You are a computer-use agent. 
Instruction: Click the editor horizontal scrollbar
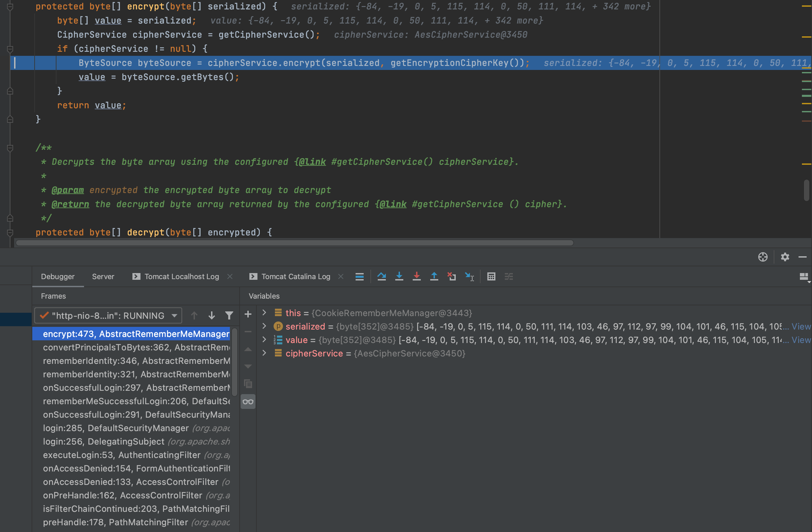pos(294,243)
